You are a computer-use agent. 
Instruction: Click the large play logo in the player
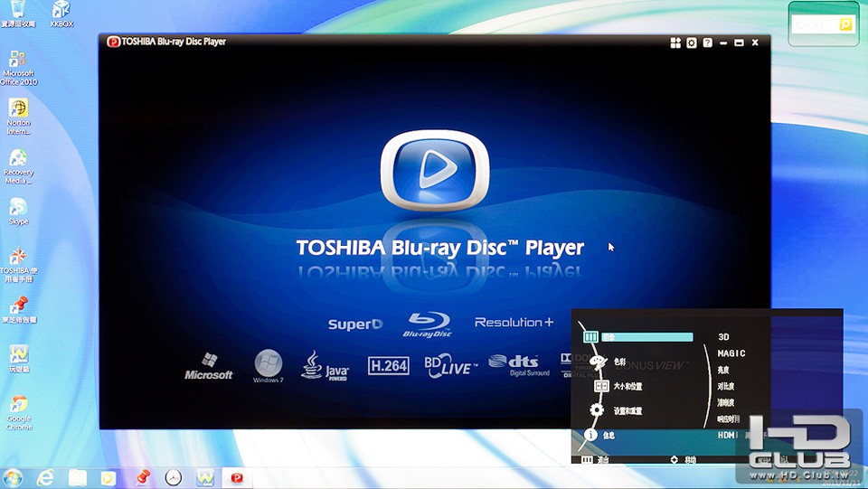click(435, 170)
